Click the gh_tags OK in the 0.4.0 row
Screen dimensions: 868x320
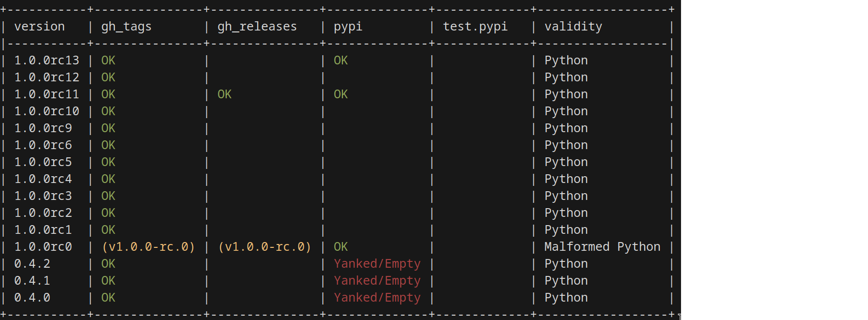pyautogui.click(x=108, y=298)
